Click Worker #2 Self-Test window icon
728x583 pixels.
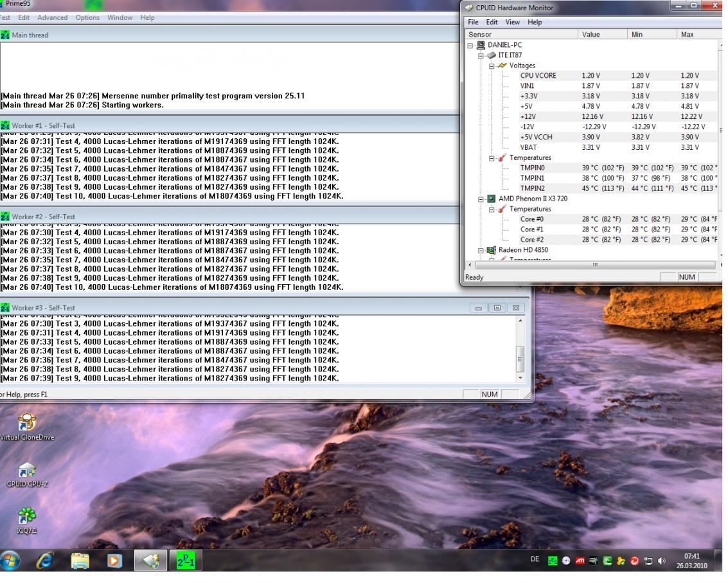[x=4, y=217]
